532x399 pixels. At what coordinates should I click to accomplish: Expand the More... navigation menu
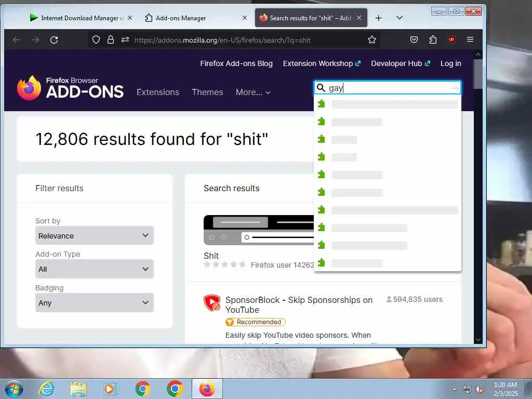(253, 92)
